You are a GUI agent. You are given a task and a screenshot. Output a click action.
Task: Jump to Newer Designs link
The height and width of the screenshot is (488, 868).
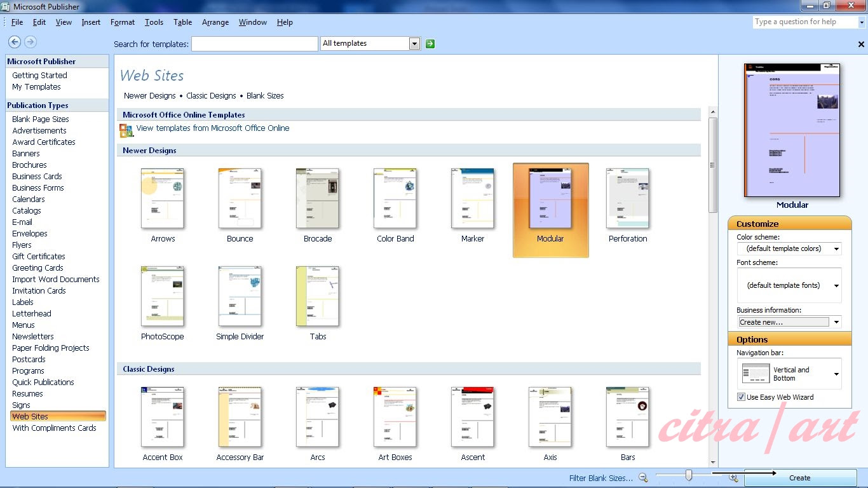tap(150, 96)
